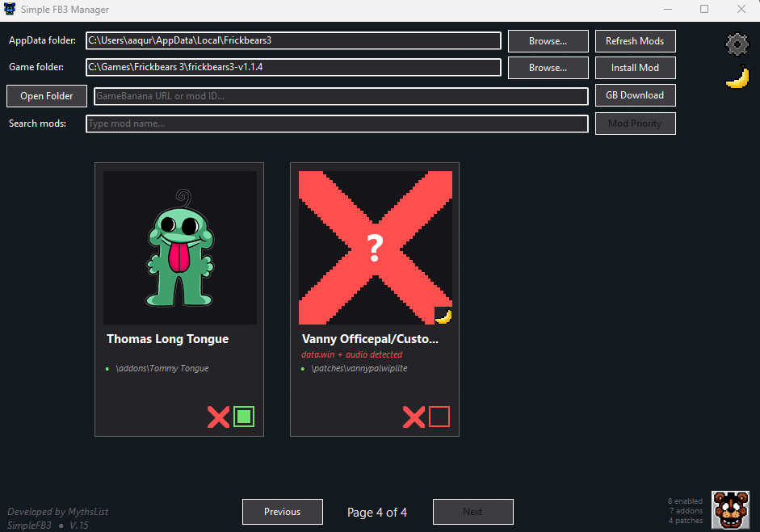
Task: Click the 'Page 4 of 4' indicator
Action: [377, 512]
